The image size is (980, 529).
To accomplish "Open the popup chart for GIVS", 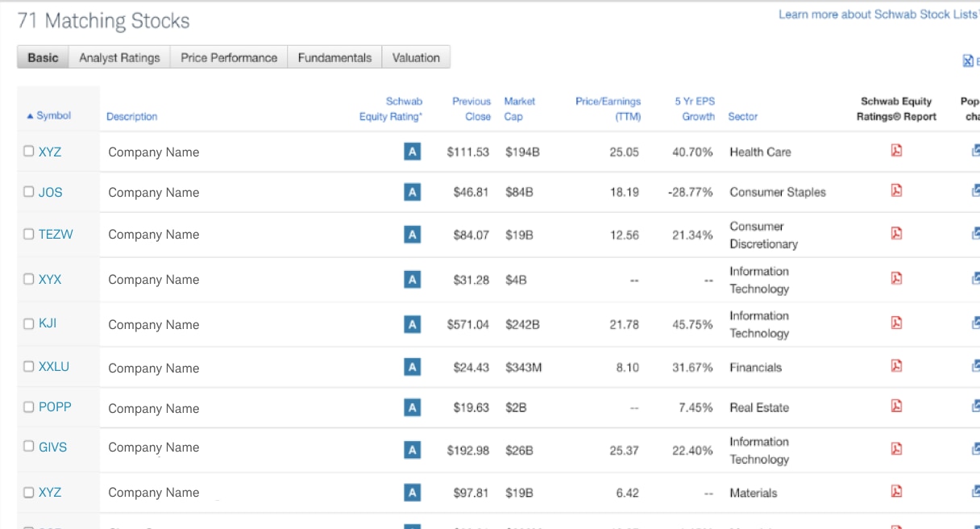I will click(974, 448).
